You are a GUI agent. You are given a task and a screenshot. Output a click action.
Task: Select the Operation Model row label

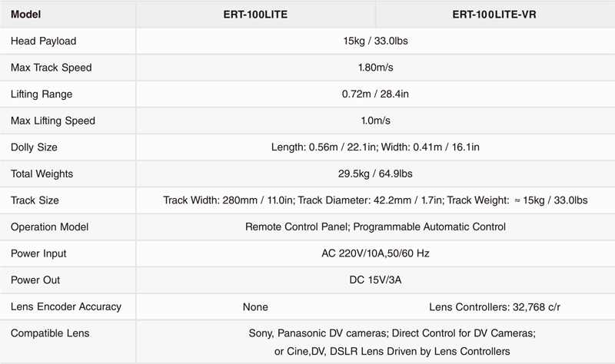pyautogui.click(x=50, y=227)
